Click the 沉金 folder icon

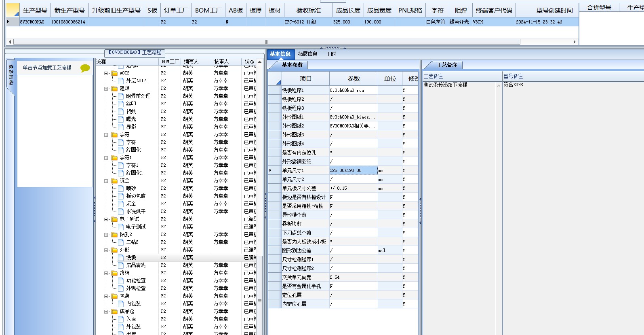click(x=114, y=181)
